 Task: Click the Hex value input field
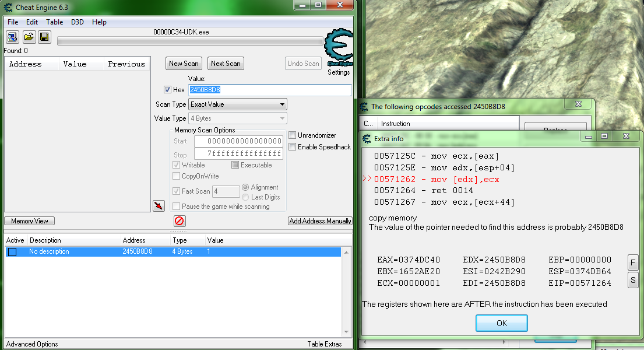(270, 90)
